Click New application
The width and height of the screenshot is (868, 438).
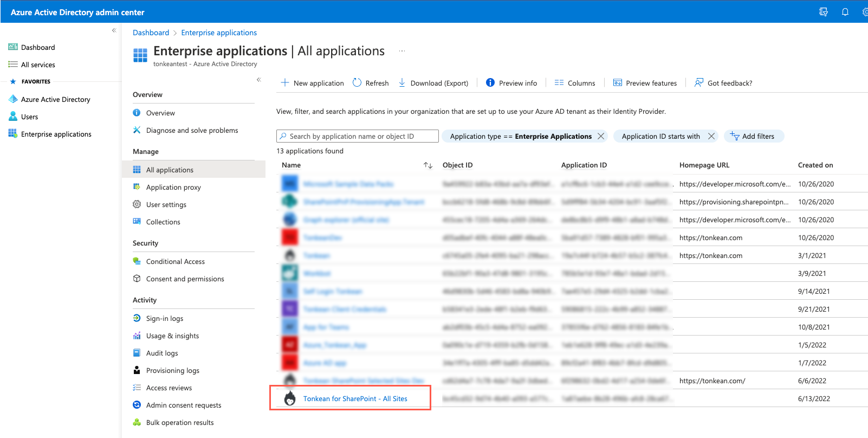312,83
